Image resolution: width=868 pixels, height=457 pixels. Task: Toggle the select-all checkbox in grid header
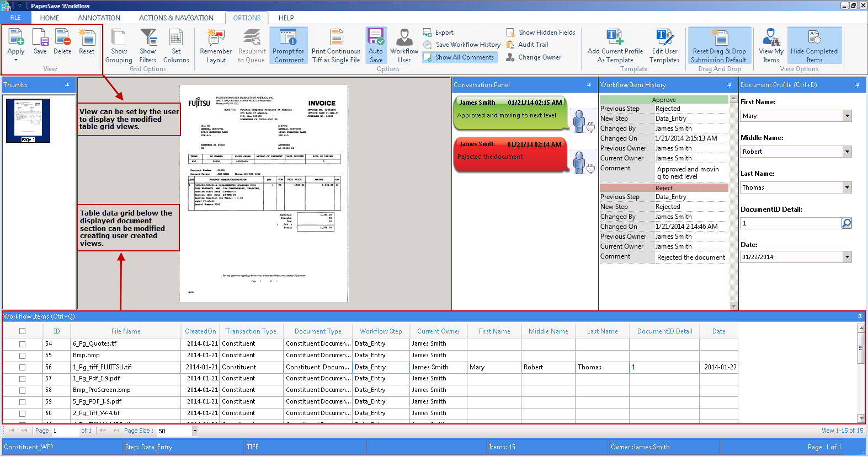click(x=22, y=331)
